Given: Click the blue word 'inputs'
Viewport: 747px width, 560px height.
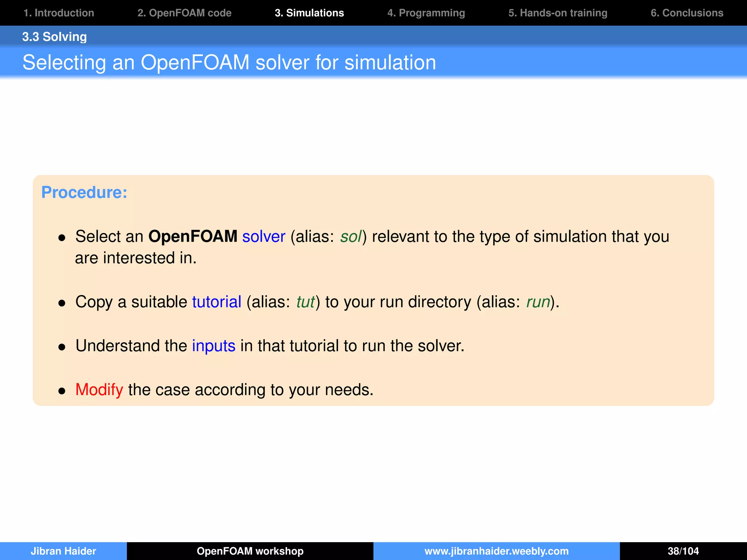Looking at the screenshot, I should pyautogui.click(x=214, y=346).
